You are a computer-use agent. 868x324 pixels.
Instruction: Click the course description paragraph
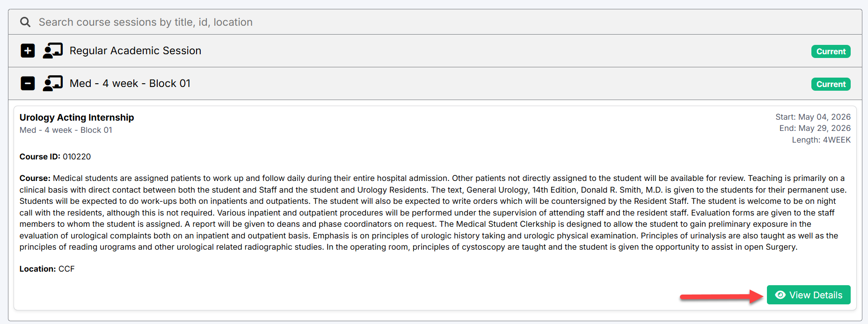click(434, 213)
